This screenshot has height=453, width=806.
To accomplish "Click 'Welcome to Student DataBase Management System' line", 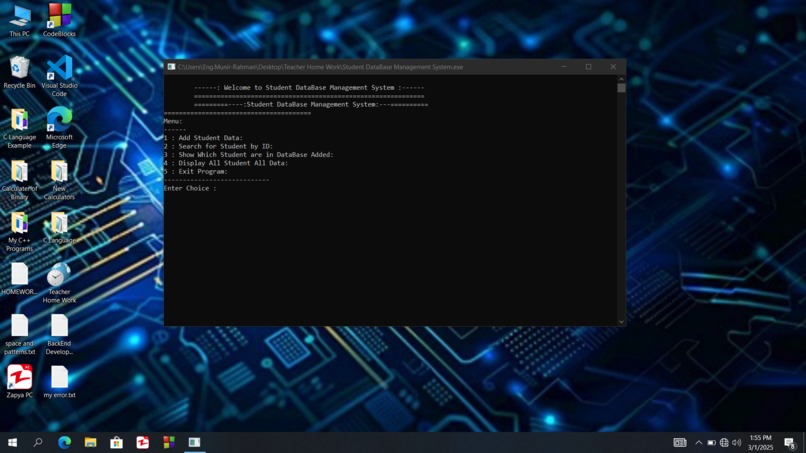I will 309,87.
